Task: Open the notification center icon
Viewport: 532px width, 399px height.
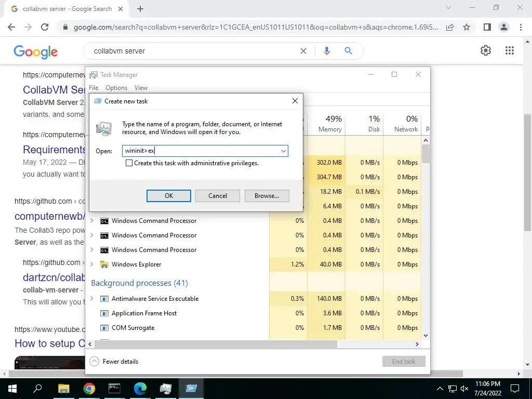Action: 515,389
